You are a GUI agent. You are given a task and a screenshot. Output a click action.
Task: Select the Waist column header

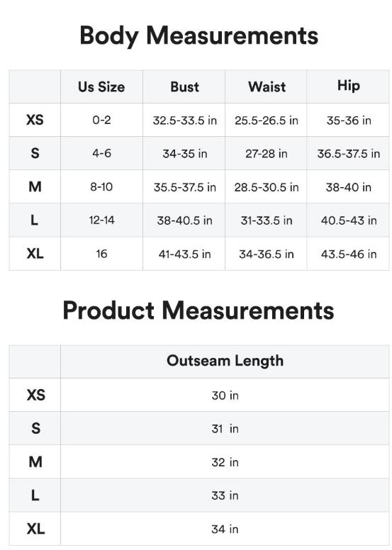point(266,86)
